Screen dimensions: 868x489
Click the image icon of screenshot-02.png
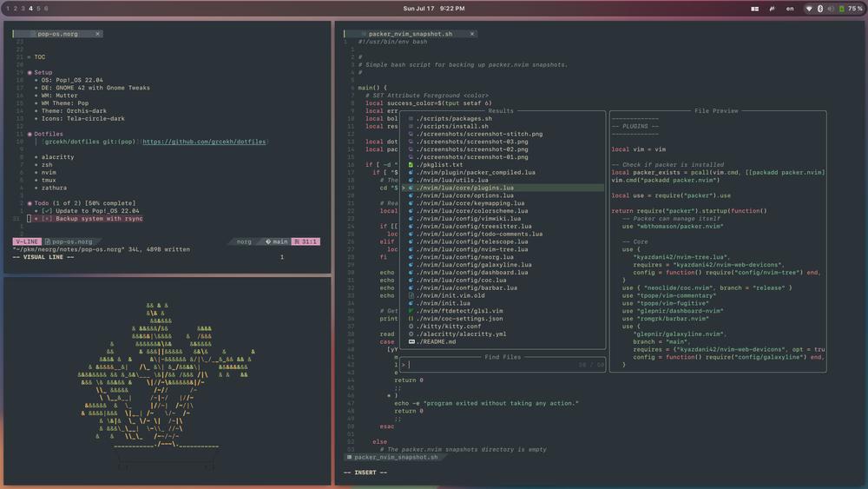pyautogui.click(x=411, y=149)
